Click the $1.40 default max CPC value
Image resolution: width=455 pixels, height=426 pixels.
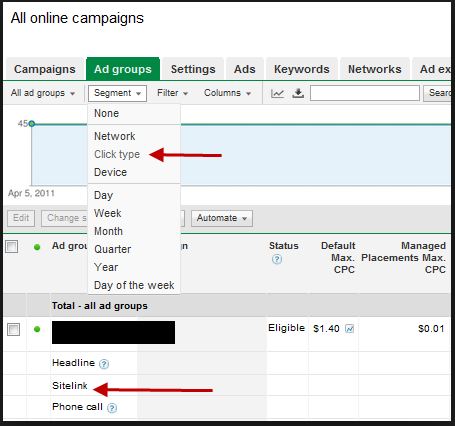click(x=326, y=329)
